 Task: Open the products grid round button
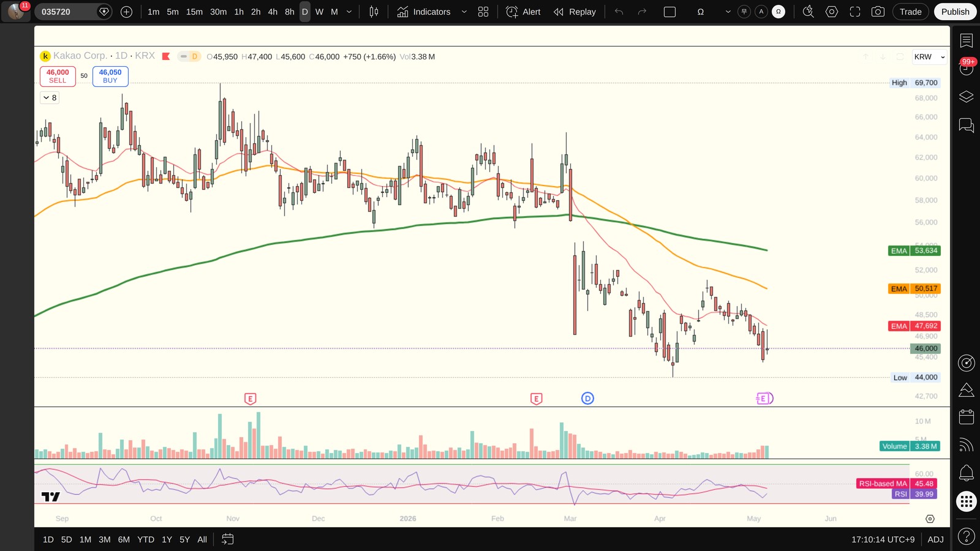966,501
